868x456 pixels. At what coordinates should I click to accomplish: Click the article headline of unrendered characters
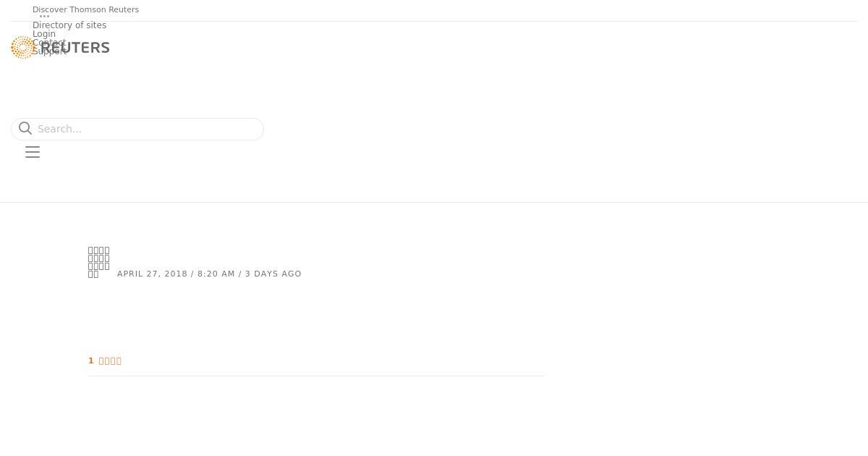point(98,262)
